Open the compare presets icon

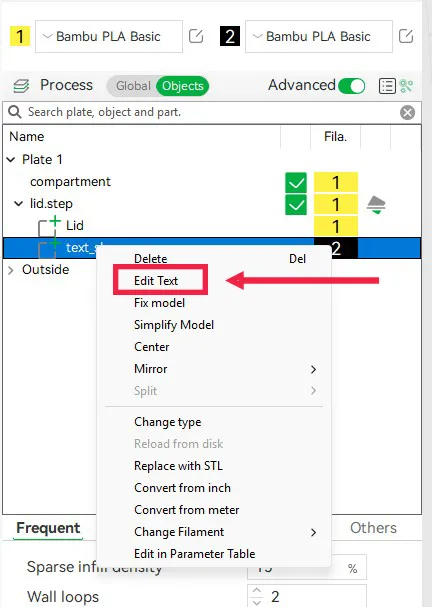click(x=406, y=86)
